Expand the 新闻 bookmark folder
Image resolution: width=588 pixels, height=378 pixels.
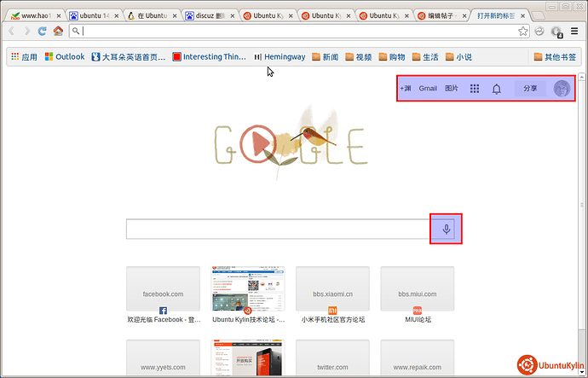pos(326,56)
